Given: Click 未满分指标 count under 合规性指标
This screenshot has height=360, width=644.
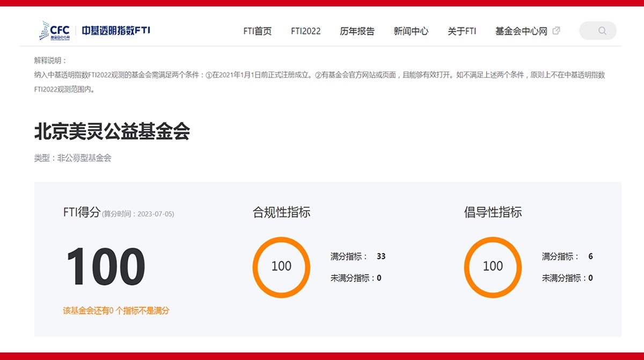Looking at the screenshot, I should (379, 278).
